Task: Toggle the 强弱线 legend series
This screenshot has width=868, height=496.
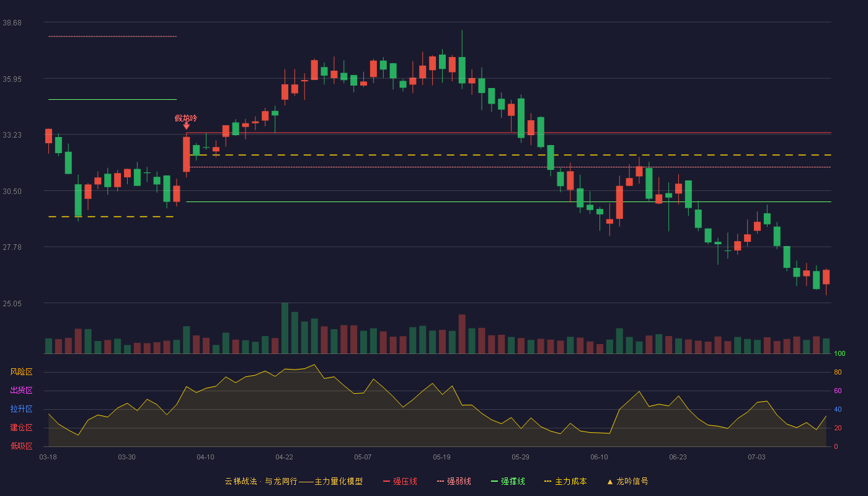Action: click(454, 481)
